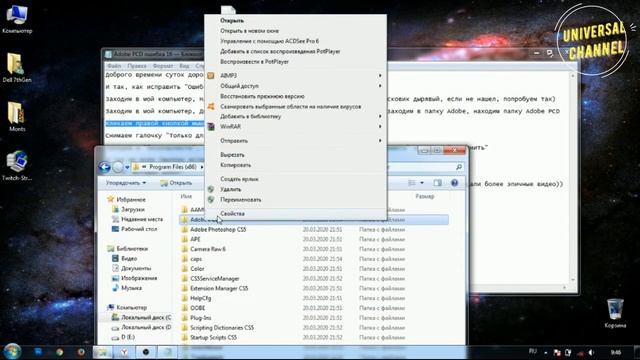Viewport: 640px width, 360px height.
Task: Click Открыть button in Explorer toolbar
Action: [x=176, y=183]
